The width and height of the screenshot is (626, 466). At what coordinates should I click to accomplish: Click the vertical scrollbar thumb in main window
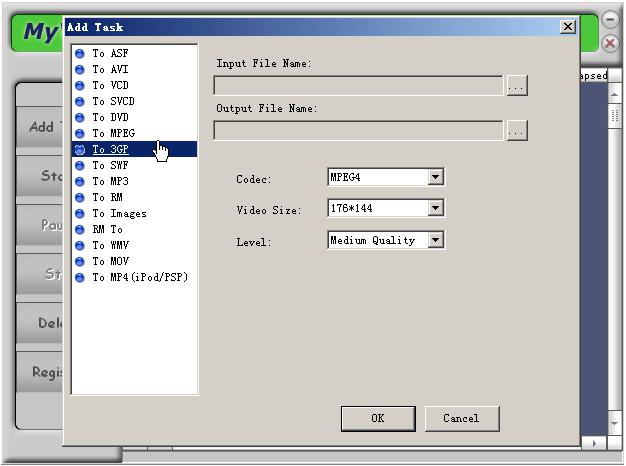pyautogui.click(x=614, y=115)
